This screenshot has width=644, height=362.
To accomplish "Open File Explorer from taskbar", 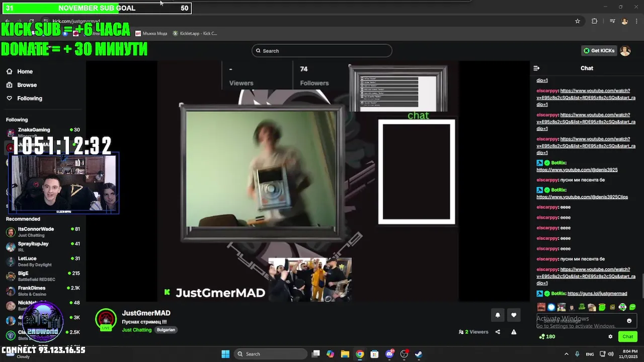I will click(x=345, y=354).
